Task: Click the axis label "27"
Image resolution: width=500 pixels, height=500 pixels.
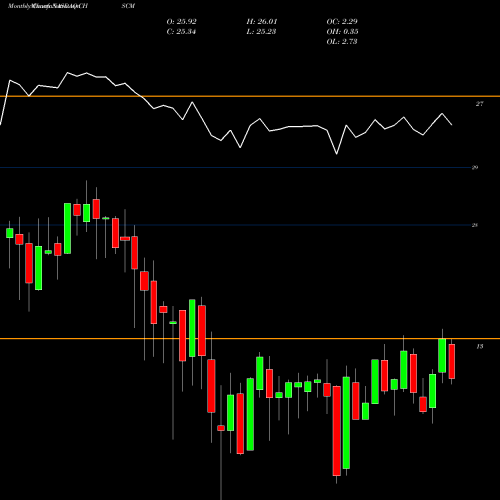Action: point(479,104)
